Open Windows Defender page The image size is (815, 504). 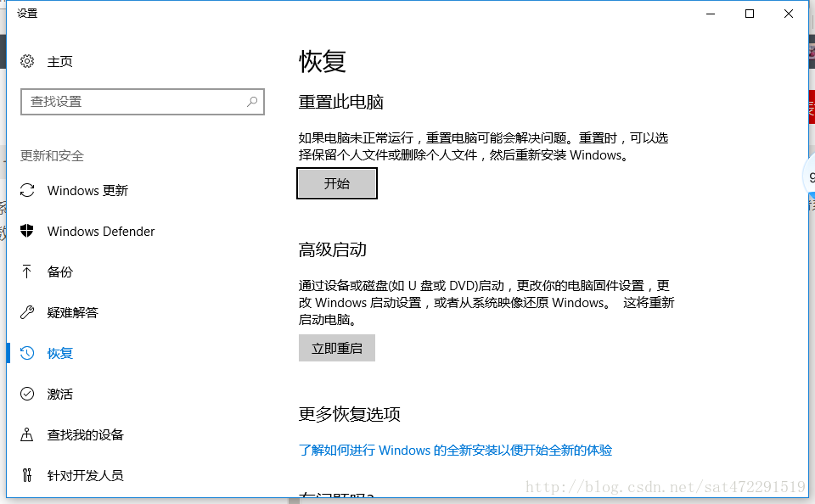(101, 232)
